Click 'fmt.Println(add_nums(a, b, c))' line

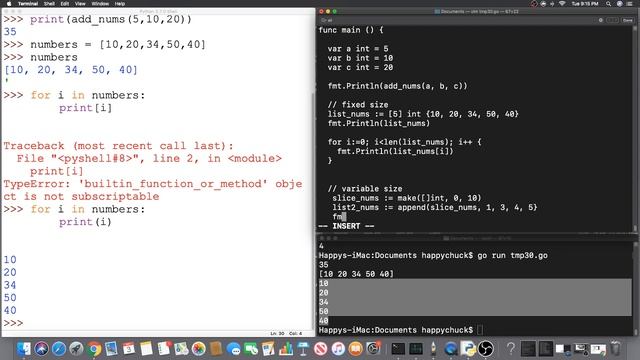(397, 86)
